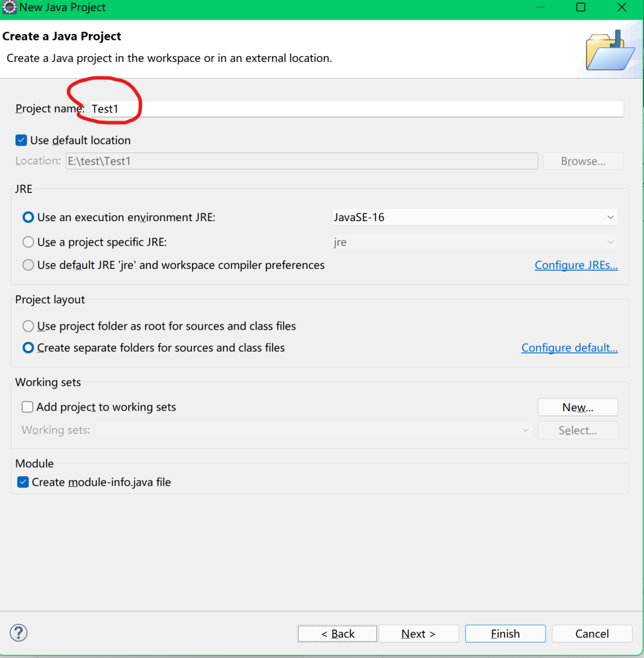Viewport: 644px width, 658px height.
Task: Close the New Java Project dialog
Action: 622,7
